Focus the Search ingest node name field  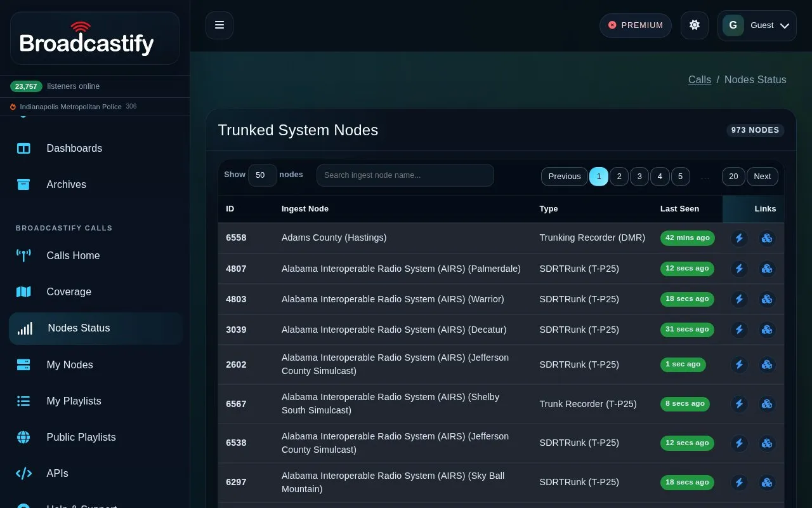[405, 175]
